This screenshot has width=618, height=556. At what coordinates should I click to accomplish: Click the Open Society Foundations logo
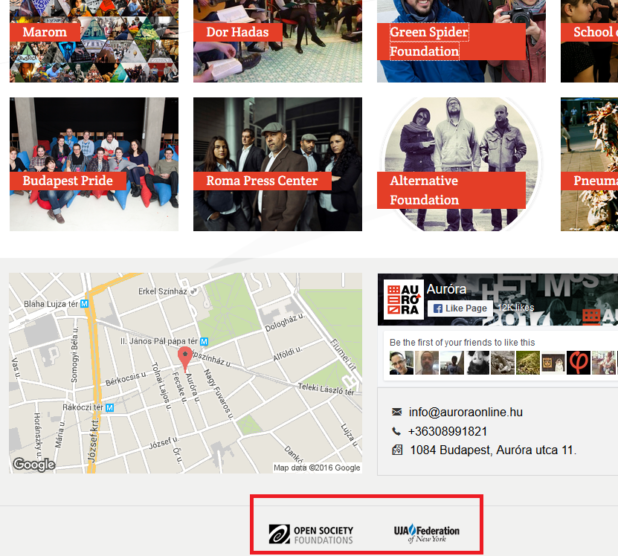click(x=311, y=534)
